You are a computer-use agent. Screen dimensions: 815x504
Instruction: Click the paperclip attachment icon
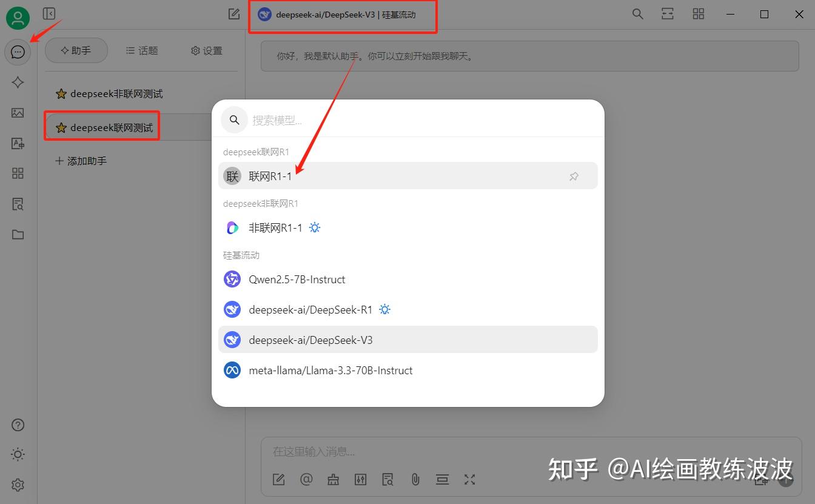pyautogui.click(x=415, y=480)
